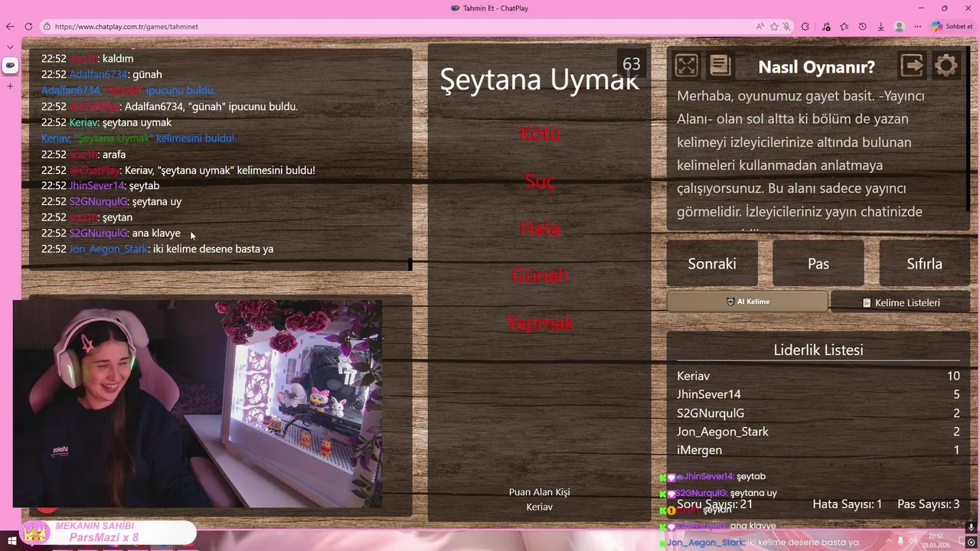Click 'Puan Alan Kişi' label
Screen dimensions: 980x551
pos(540,492)
